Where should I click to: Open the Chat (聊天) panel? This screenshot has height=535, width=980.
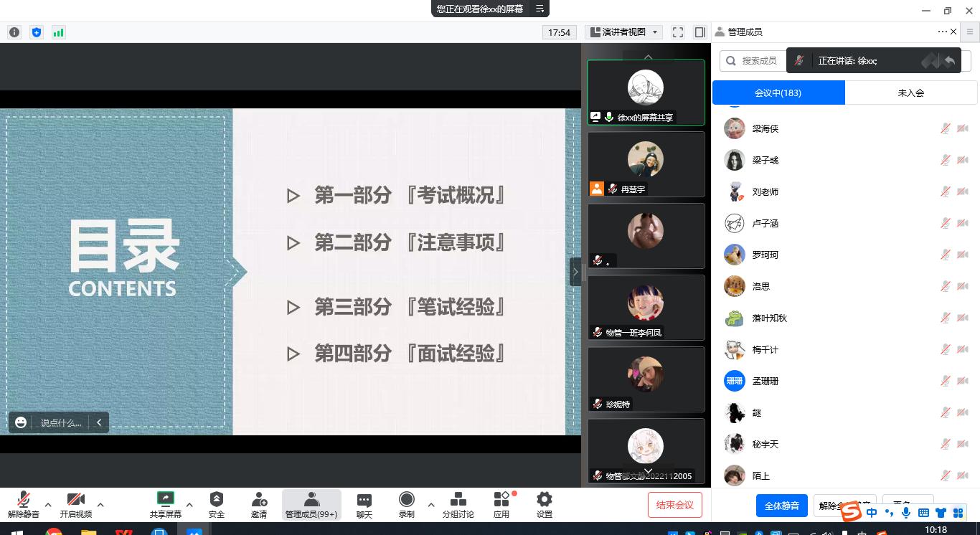click(364, 500)
